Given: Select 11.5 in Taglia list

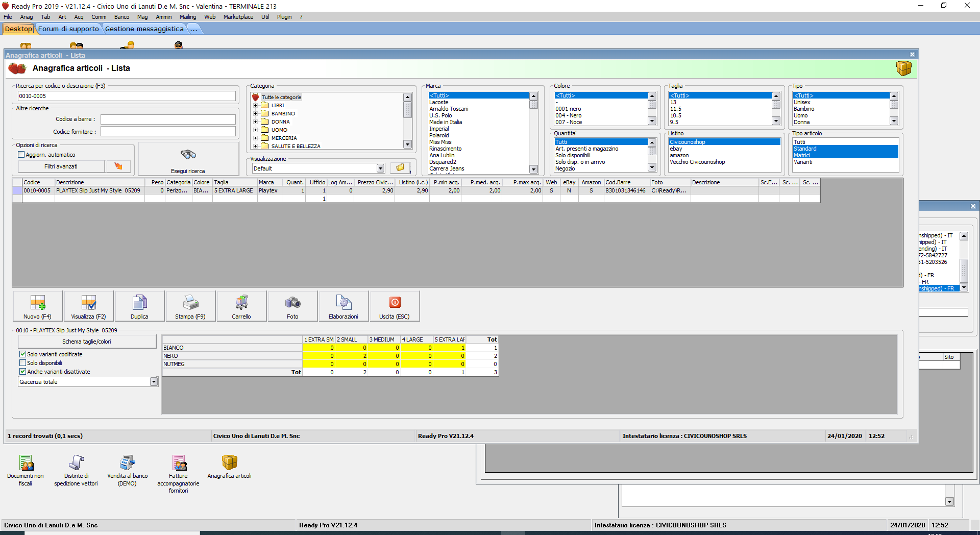Looking at the screenshot, I should [675, 109].
